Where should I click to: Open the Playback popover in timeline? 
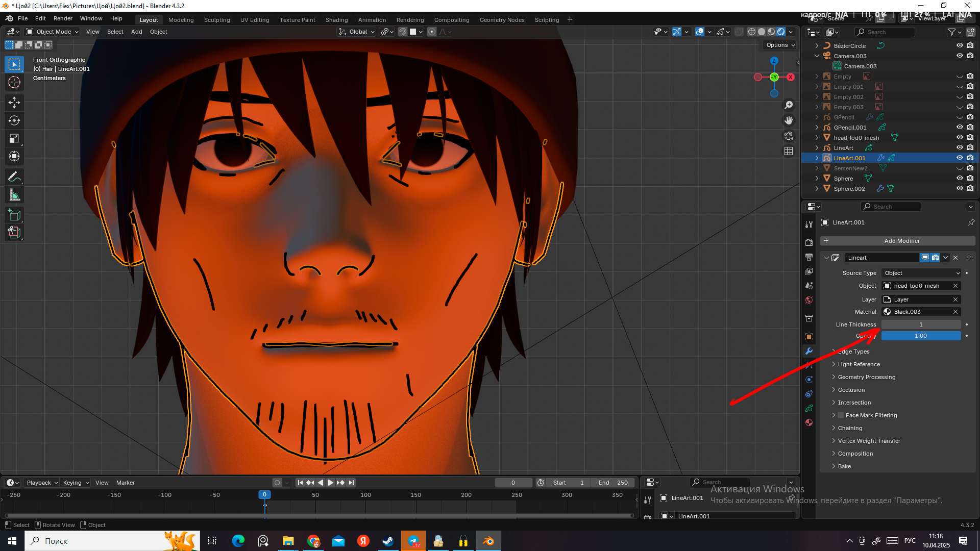coord(42,483)
